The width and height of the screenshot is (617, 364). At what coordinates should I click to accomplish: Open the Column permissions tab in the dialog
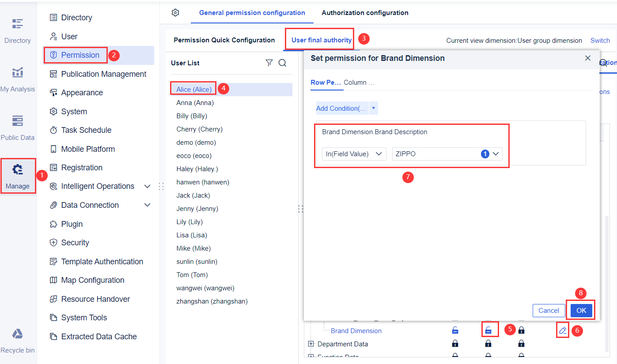pos(359,83)
